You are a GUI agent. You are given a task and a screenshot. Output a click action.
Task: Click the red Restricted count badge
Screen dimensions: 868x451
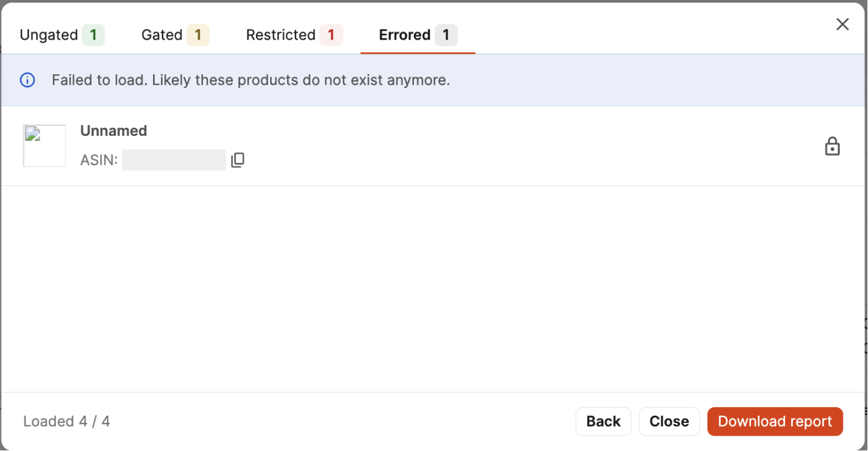331,35
